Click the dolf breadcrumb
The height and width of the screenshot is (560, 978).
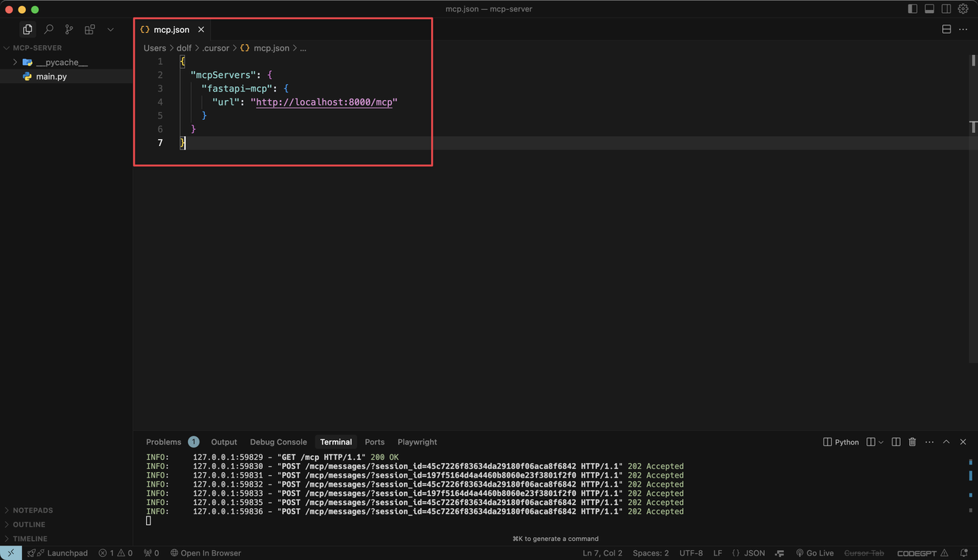click(184, 47)
